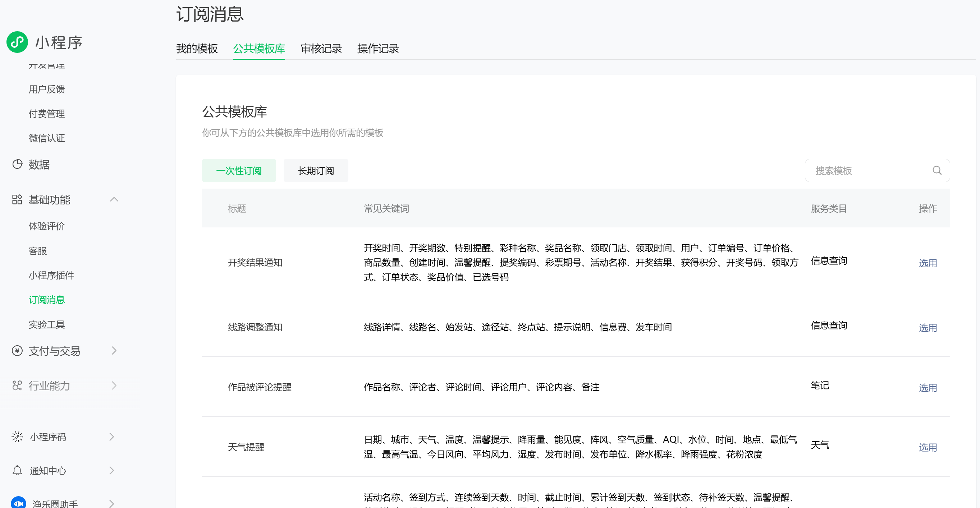
Task: Open the 我的模板 tab
Action: (197, 49)
